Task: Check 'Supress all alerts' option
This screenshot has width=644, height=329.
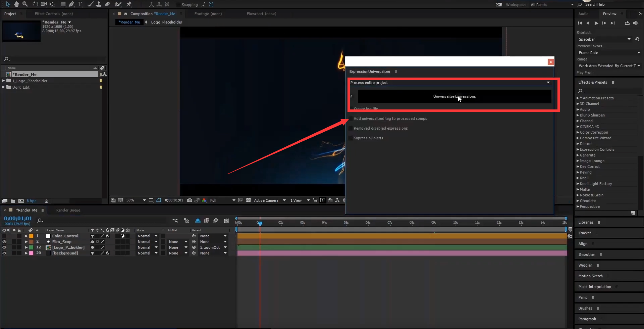Action: 351,138
